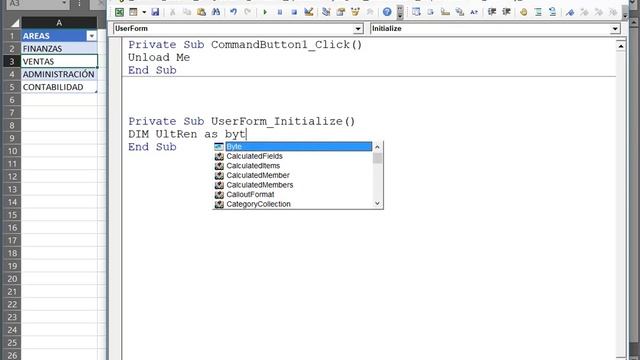The width and height of the screenshot is (640, 360).
Task: Open the Insert UserForm dropdown arrow
Action: click(x=144, y=12)
